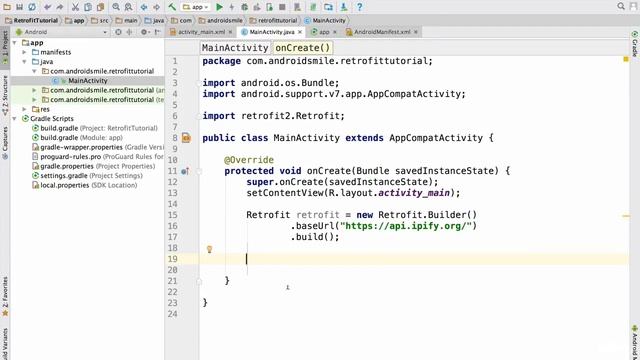Click the Open folder toolbar icon

tap(7, 7)
